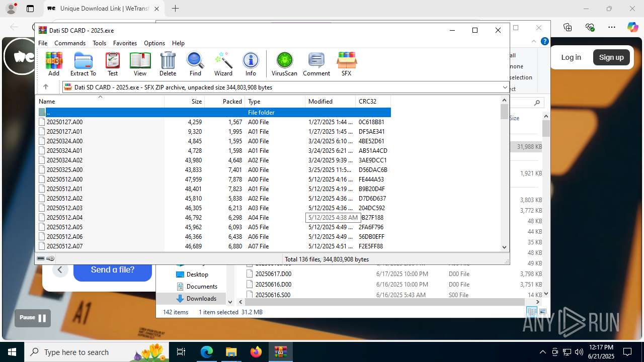Select file 20250512.A04 row
This screenshot has height=362, width=644.
(x=213, y=218)
